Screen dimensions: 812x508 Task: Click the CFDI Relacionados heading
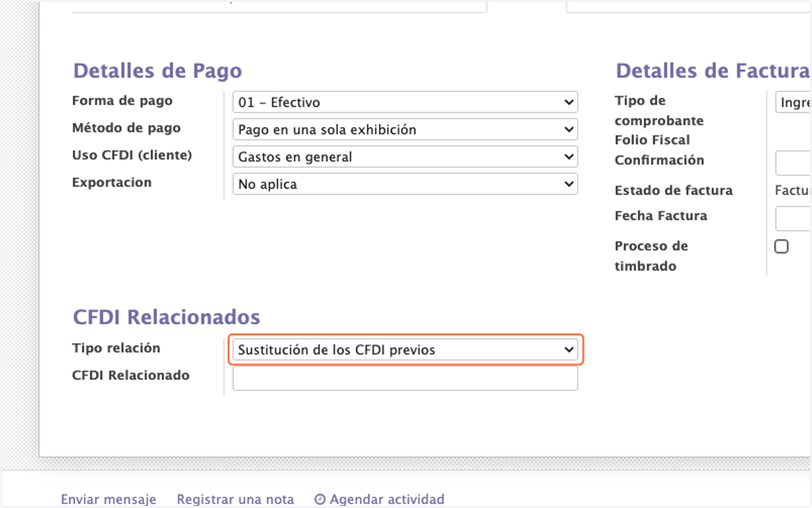166,317
